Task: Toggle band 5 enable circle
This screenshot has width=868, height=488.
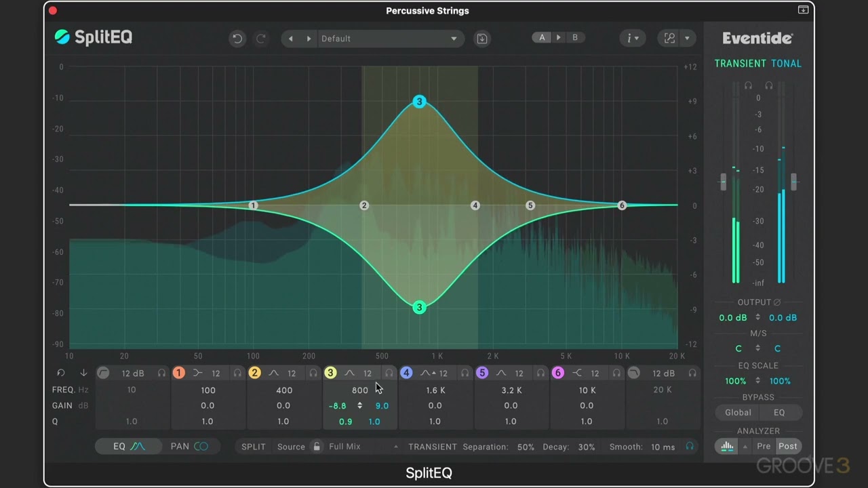Action: pos(482,373)
